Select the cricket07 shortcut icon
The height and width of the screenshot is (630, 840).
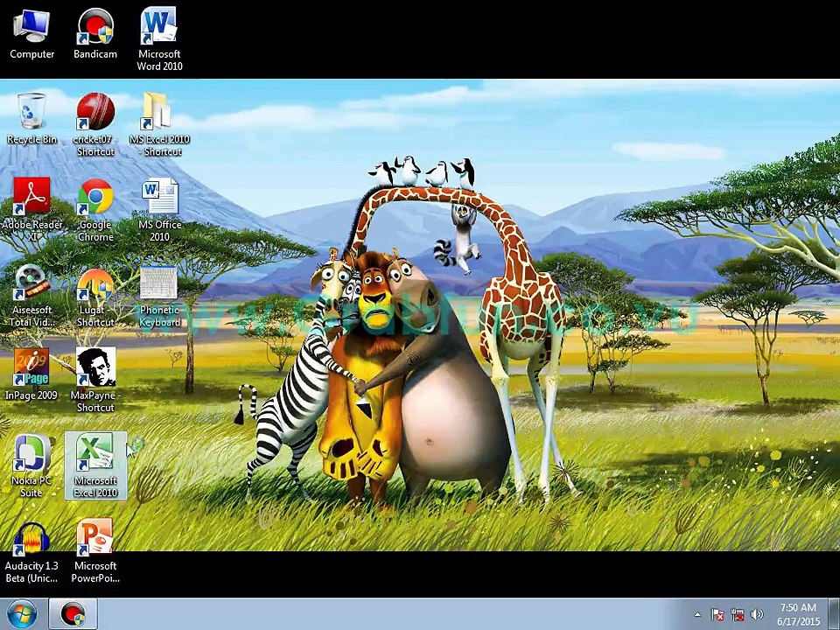pos(95,124)
